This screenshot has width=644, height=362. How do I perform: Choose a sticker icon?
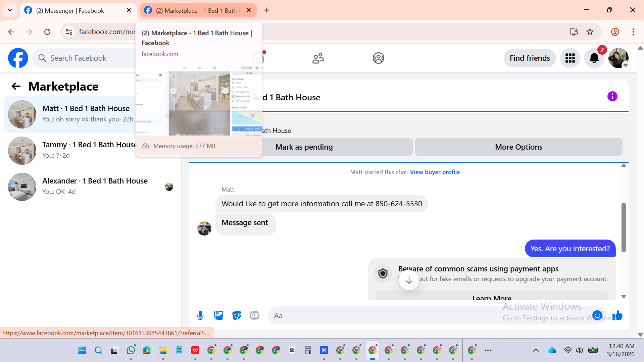point(237,315)
